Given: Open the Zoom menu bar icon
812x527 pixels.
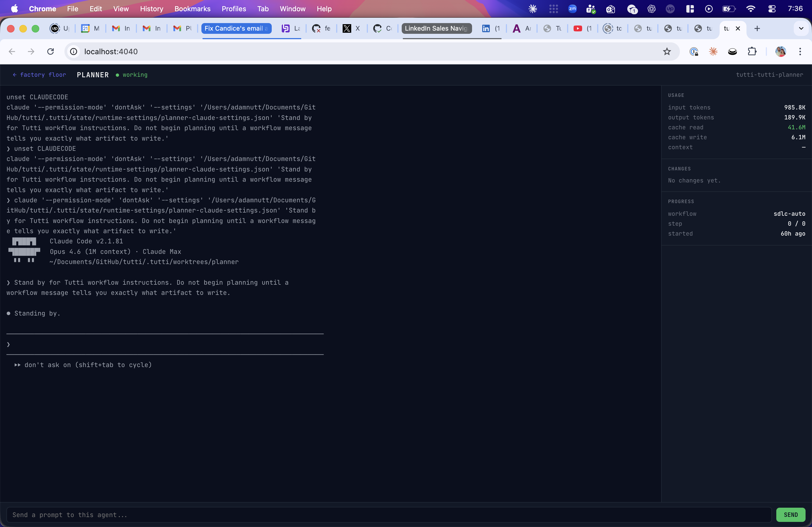Looking at the screenshot, I should (x=572, y=9).
